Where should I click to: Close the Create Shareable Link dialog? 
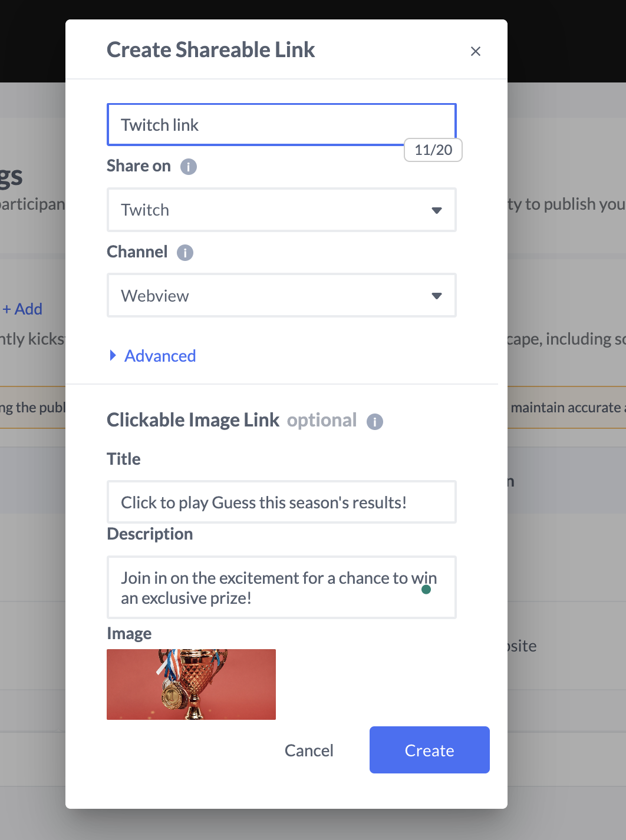point(476,51)
